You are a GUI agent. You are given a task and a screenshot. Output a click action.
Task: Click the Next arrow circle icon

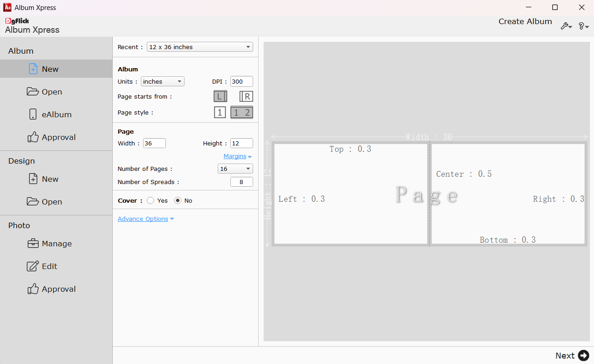tap(584, 355)
